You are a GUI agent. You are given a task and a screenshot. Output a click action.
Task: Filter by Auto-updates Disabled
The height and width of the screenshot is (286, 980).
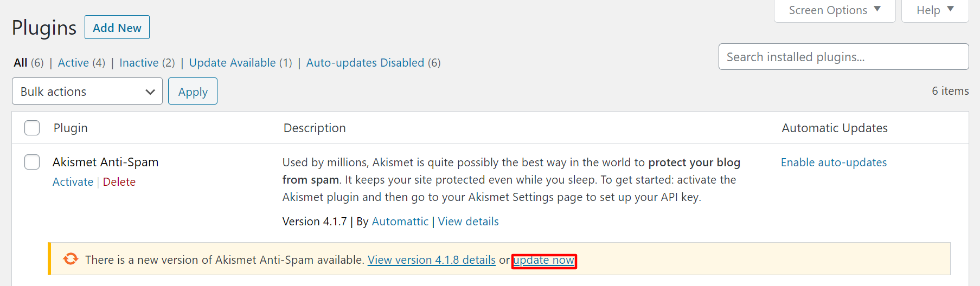[365, 63]
